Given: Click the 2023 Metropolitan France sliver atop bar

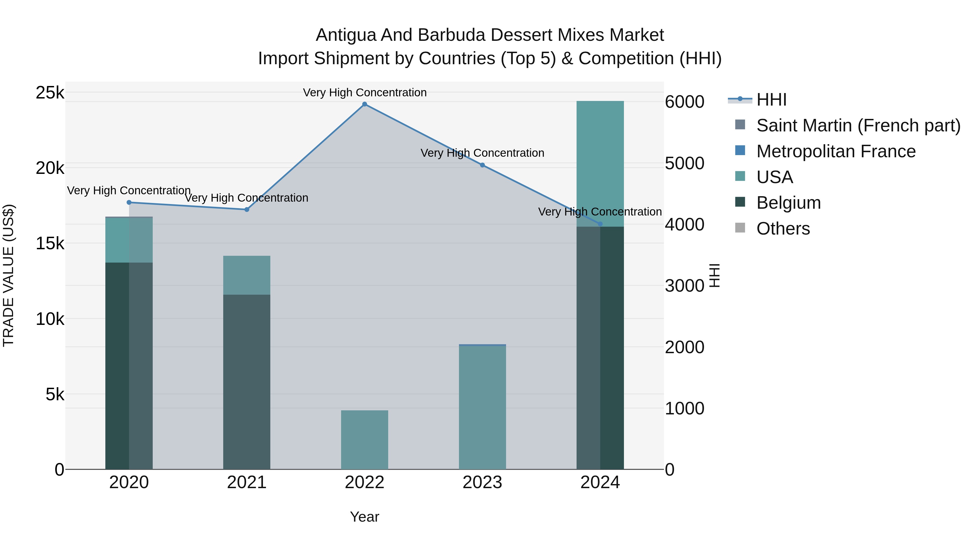Looking at the screenshot, I should (482, 345).
